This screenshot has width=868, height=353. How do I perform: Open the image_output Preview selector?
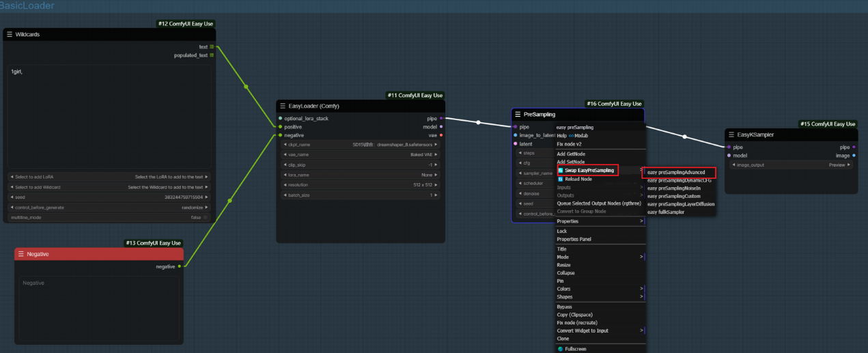click(792, 165)
